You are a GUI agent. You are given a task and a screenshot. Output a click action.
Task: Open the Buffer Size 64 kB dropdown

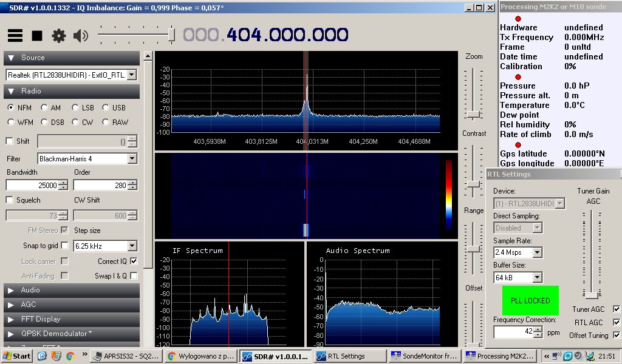pos(538,277)
